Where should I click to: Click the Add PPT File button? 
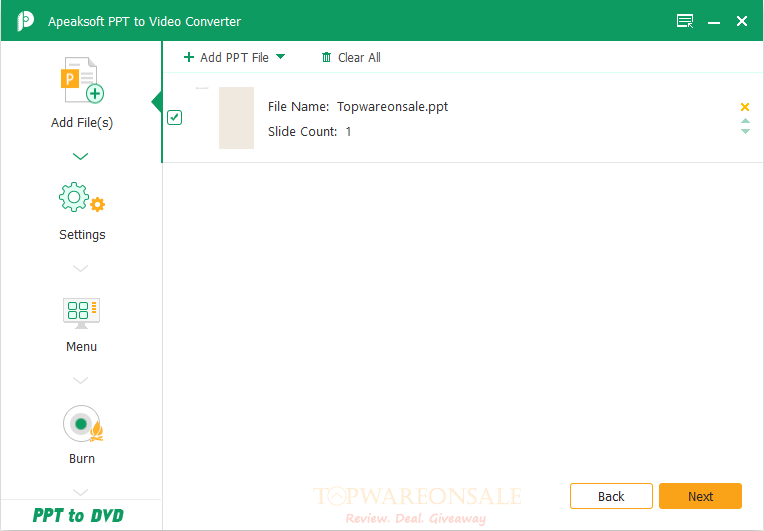pyautogui.click(x=226, y=57)
